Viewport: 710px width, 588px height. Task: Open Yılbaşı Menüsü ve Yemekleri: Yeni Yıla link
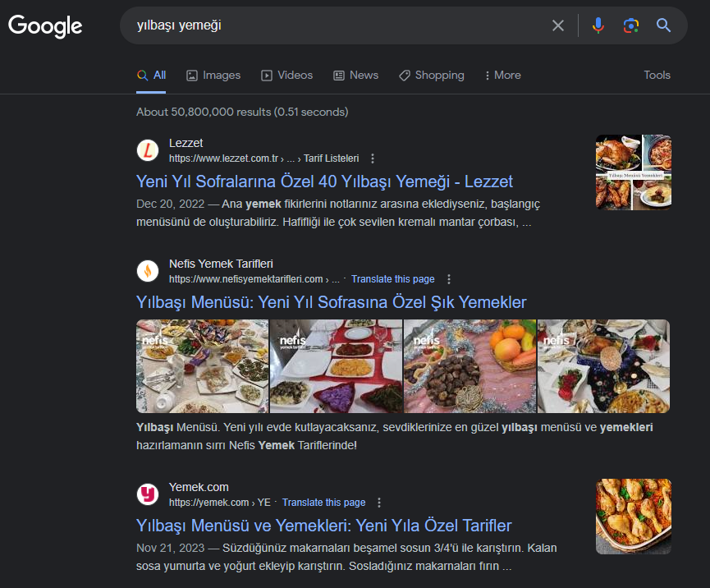pos(323,526)
